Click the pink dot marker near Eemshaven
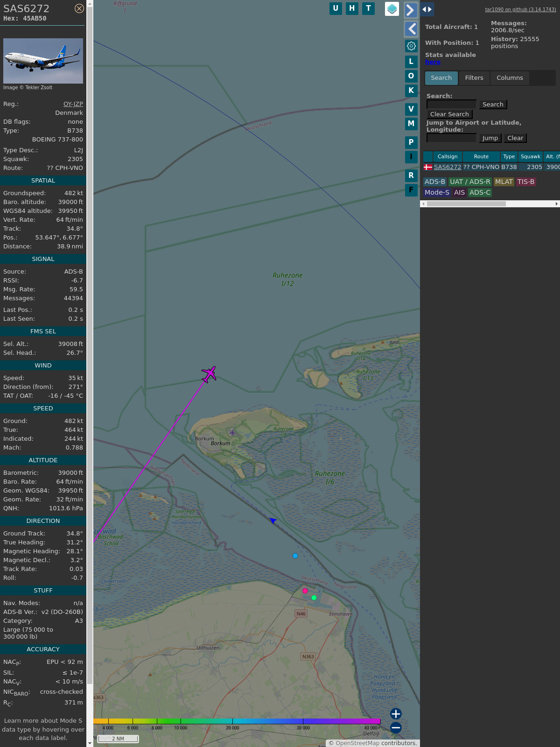The width and height of the screenshot is (560, 747). pos(305,591)
